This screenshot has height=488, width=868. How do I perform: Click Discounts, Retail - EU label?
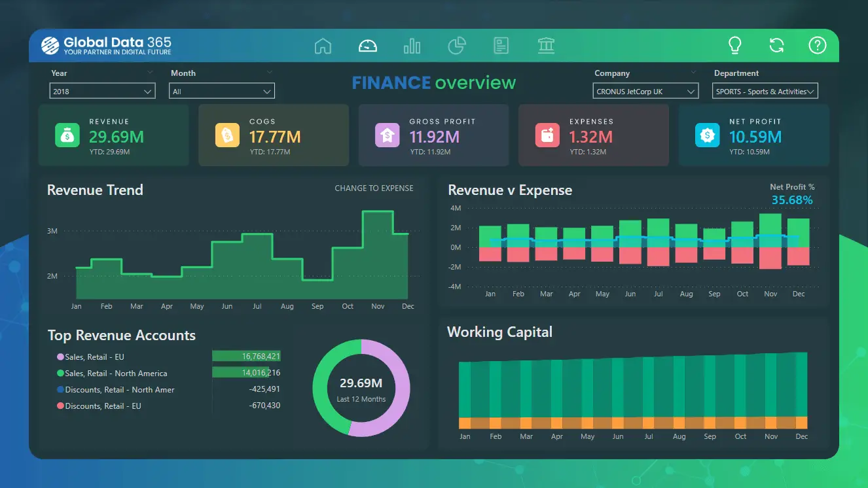tap(103, 406)
